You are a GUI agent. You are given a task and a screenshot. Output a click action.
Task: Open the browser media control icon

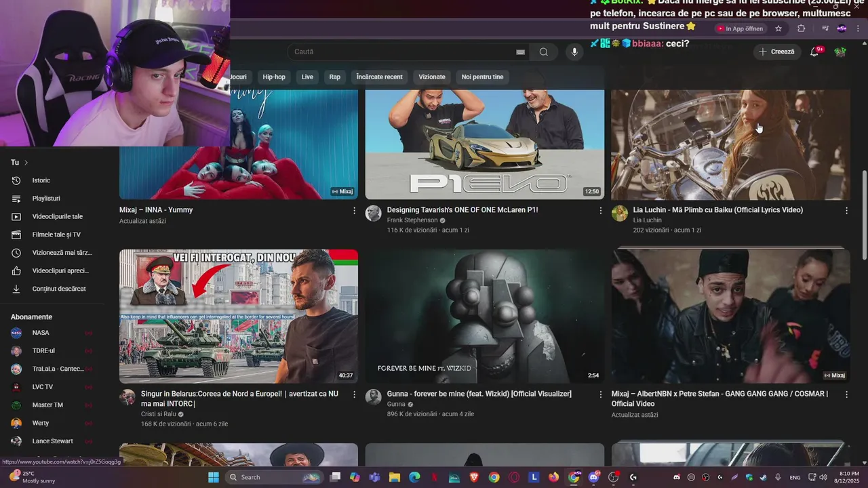tap(825, 28)
